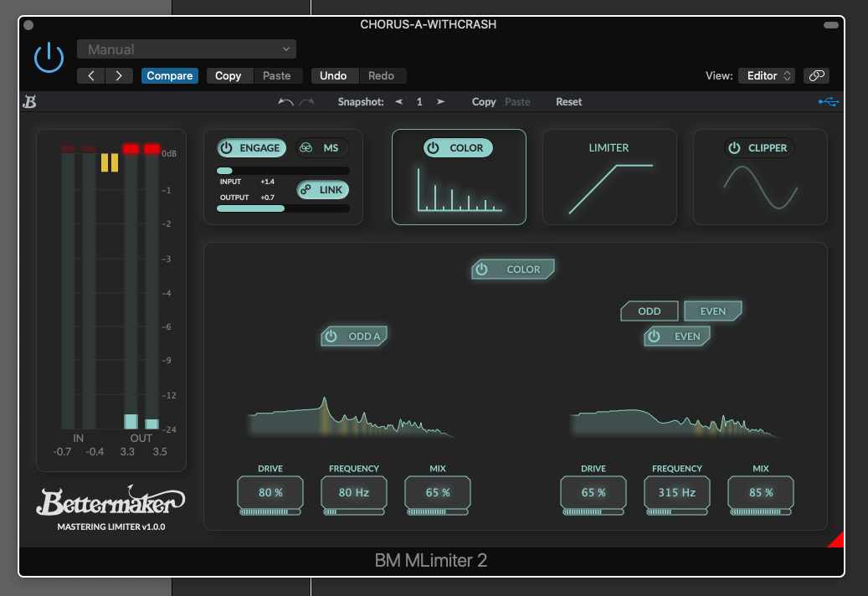Open the Manual preset dropdown

pyautogui.click(x=187, y=49)
